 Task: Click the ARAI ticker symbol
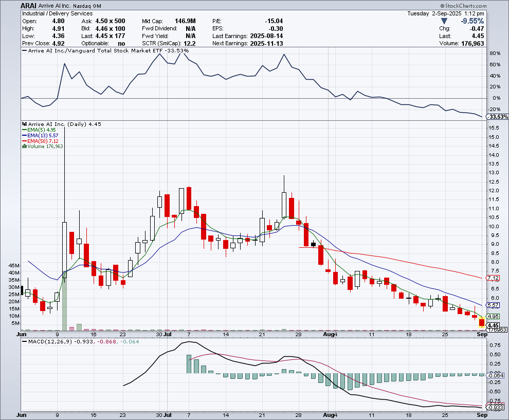click(x=29, y=6)
